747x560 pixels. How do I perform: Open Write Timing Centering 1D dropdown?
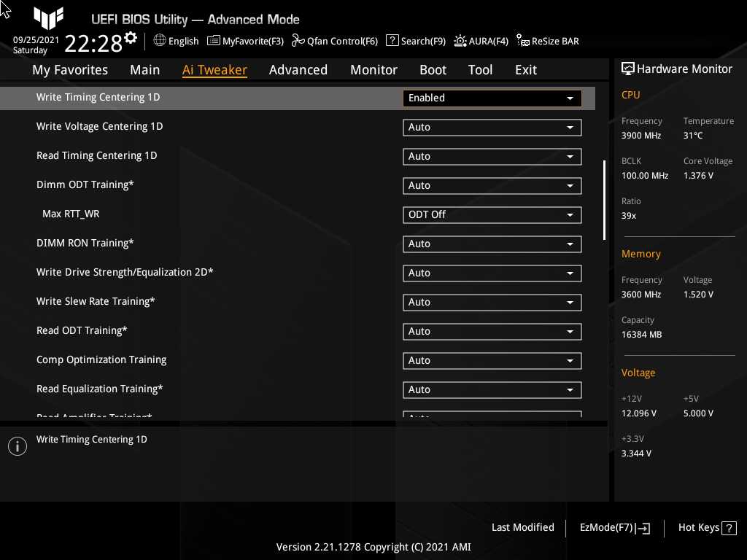point(492,98)
